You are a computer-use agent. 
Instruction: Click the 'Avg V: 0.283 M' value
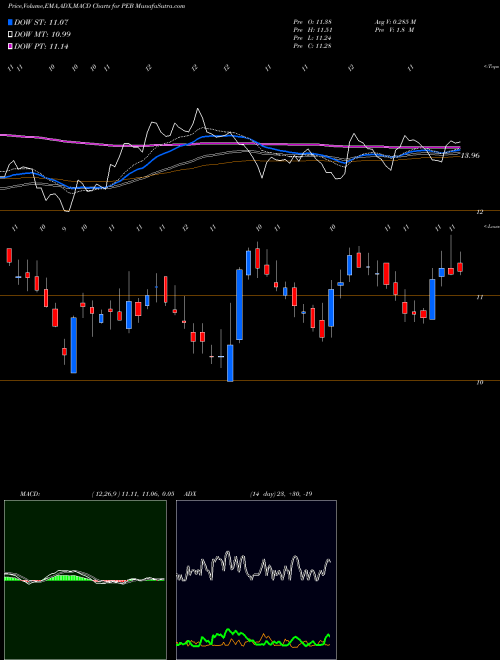coord(395,22)
